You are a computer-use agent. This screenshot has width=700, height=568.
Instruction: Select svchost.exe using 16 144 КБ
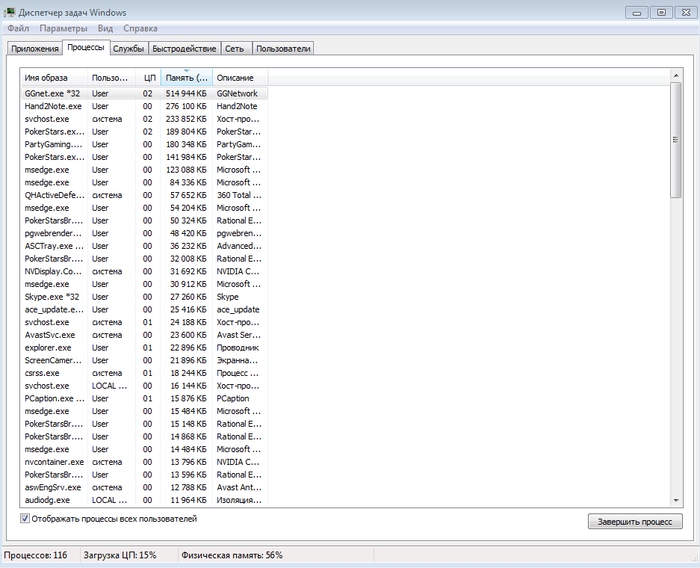coord(144,386)
